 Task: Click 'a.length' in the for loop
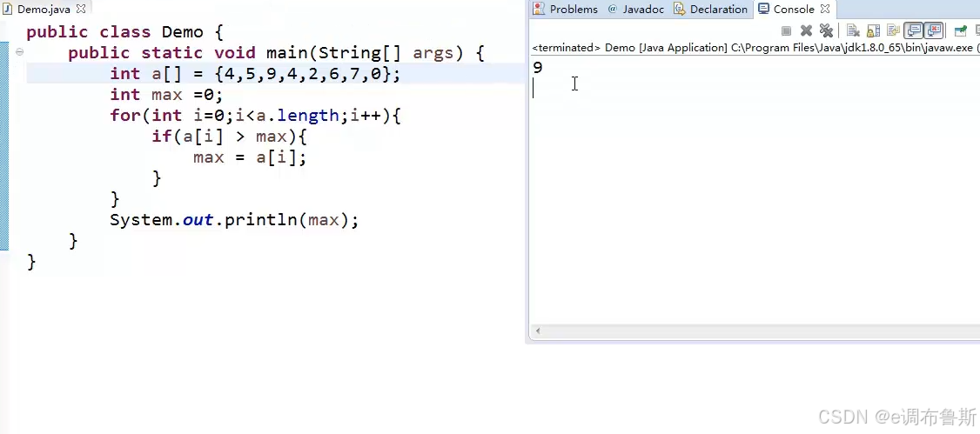(x=297, y=116)
